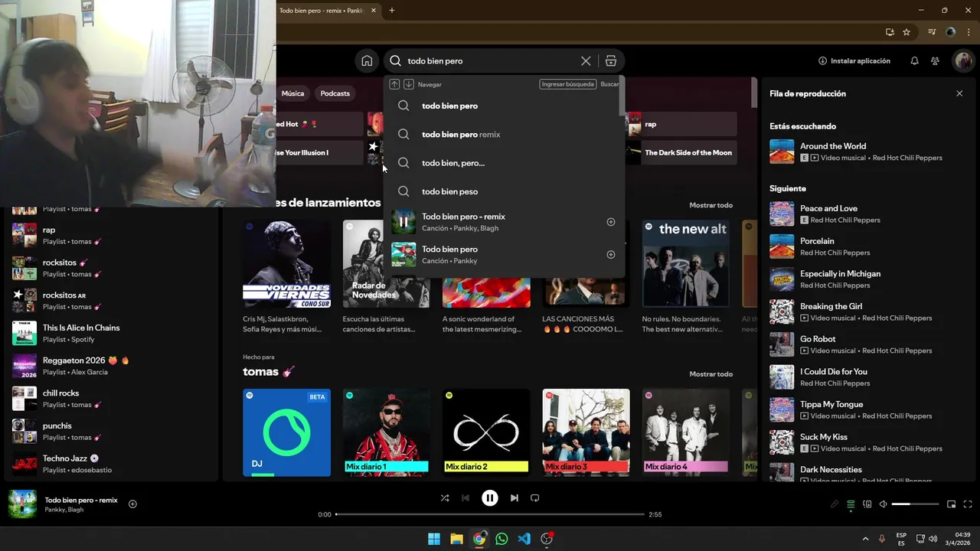Open the 'chill rocks' playlist
The height and width of the screenshot is (551, 980).
(111, 399)
